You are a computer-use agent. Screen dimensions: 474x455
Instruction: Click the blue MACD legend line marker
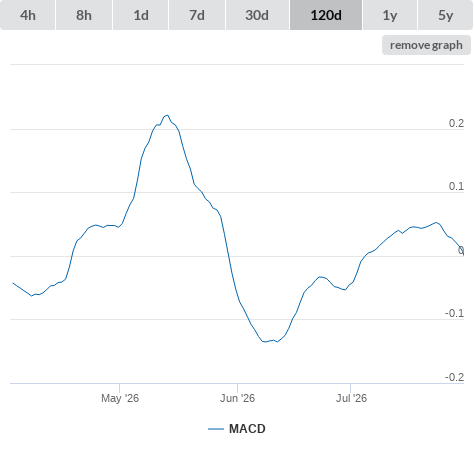coord(216,429)
